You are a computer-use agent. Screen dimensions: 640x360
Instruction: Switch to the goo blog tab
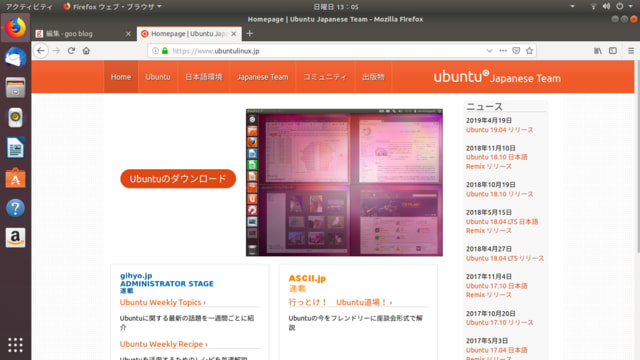tap(83, 34)
